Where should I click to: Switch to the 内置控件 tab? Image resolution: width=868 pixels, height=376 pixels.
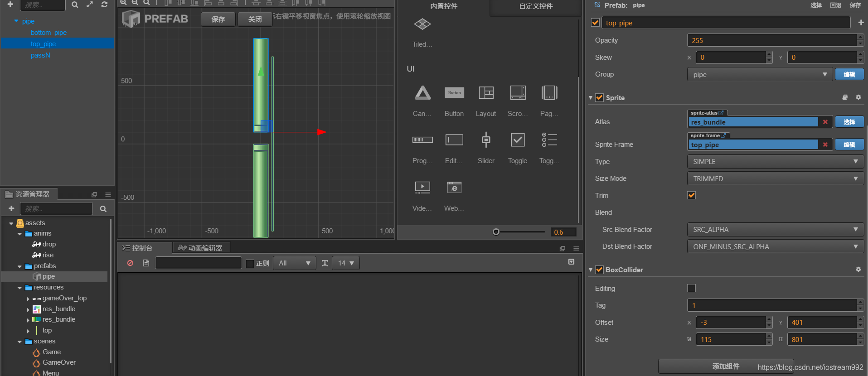444,6
